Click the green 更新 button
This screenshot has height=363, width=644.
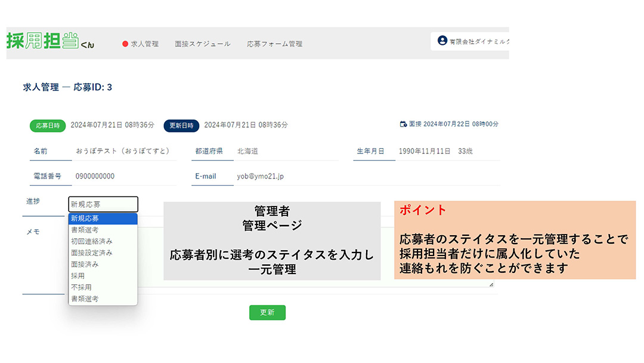pyautogui.click(x=267, y=312)
